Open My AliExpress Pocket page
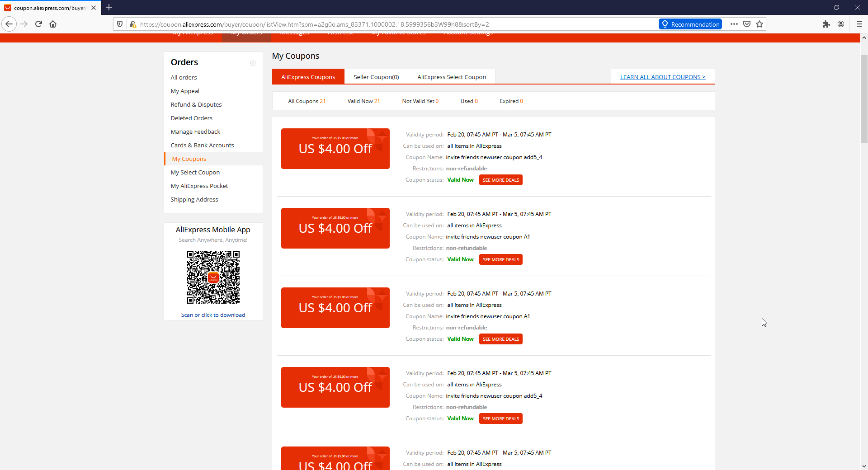868x470 pixels. click(199, 186)
